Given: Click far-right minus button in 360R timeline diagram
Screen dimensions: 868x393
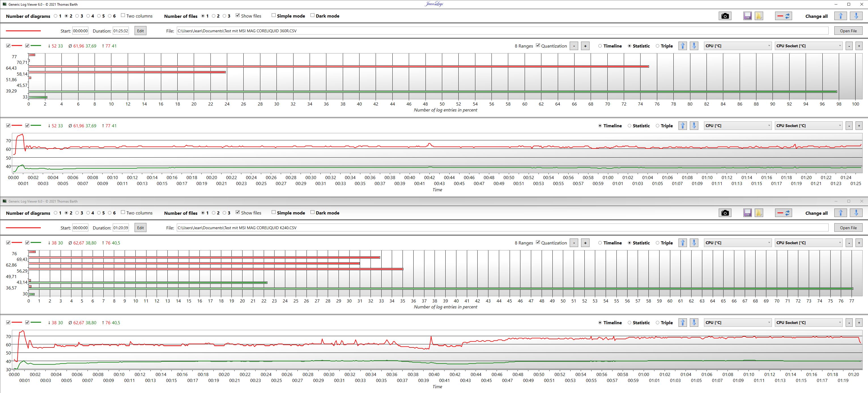Looking at the screenshot, I should 849,126.
